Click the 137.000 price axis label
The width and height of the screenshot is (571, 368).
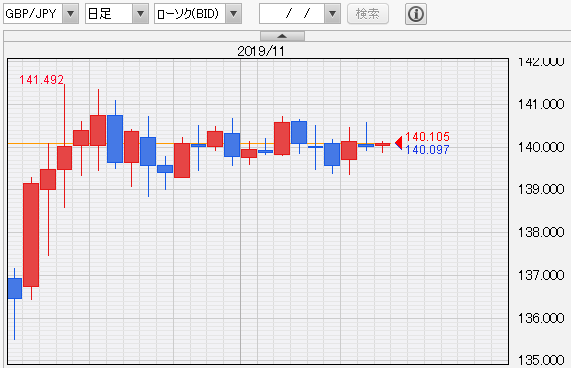pos(541,275)
